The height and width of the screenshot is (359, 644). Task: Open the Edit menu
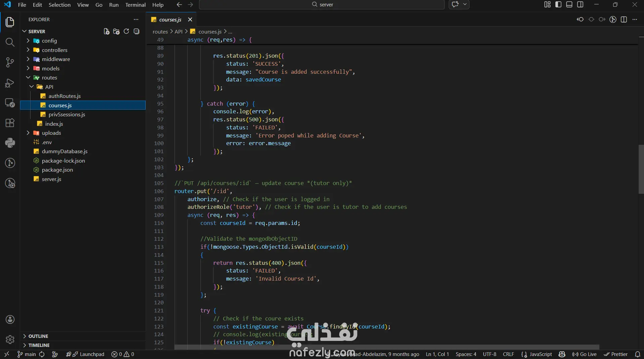(37, 5)
